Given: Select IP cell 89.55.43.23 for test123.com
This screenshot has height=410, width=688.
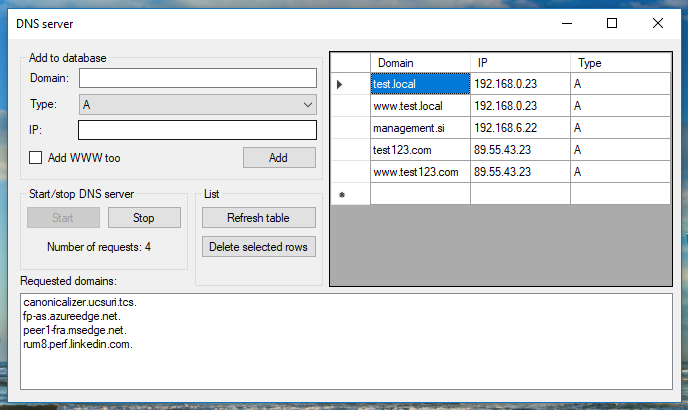Looking at the screenshot, I should pyautogui.click(x=520, y=150).
